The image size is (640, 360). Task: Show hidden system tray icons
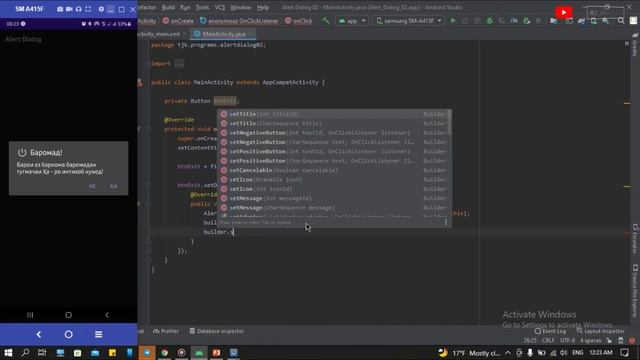pos(508,353)
